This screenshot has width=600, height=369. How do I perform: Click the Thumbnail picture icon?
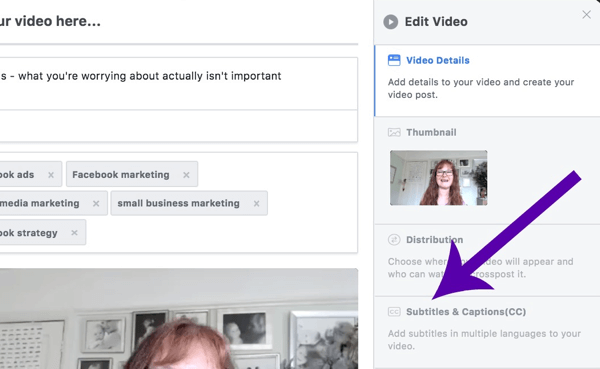pos(394,132)
